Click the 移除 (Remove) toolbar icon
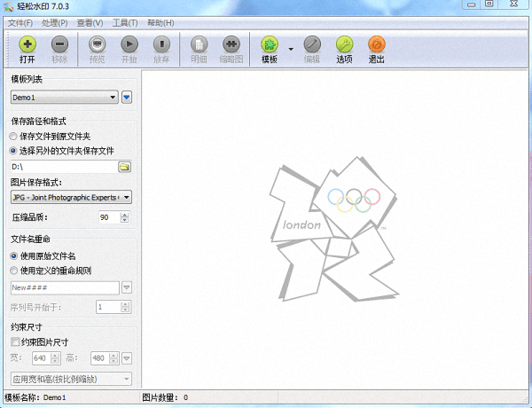The width and height of the screenshot is (532, 408). 59,44
